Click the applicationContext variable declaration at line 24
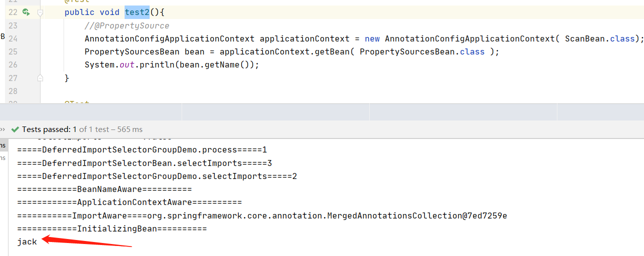 coord(304,38)
